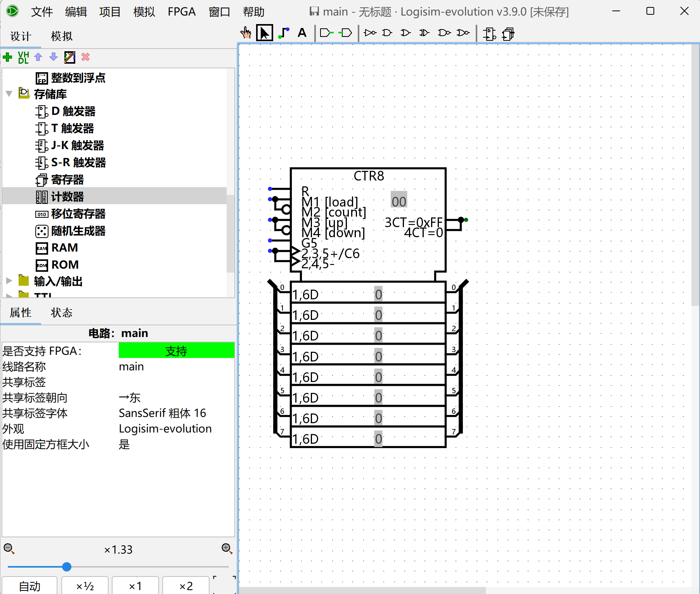700x594 pixels.
Task: Click the zoom in magnifier icon
Action: tap(227, 549)
